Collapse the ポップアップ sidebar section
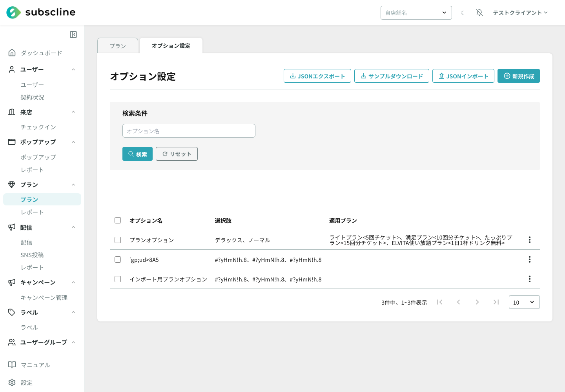 click(x=73, y=142)
